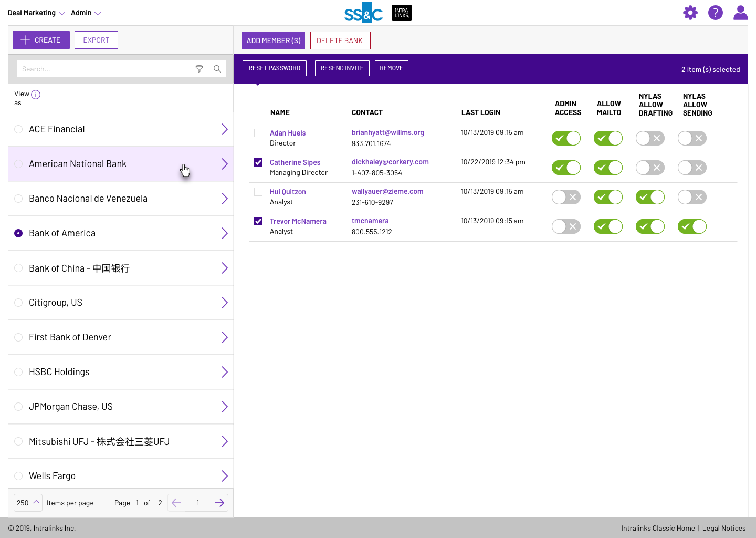Image resolution: width=756 pixels, height=538 pixels.
Task: Select HSBC Holdings radio button
Action: tap(18, 372)
